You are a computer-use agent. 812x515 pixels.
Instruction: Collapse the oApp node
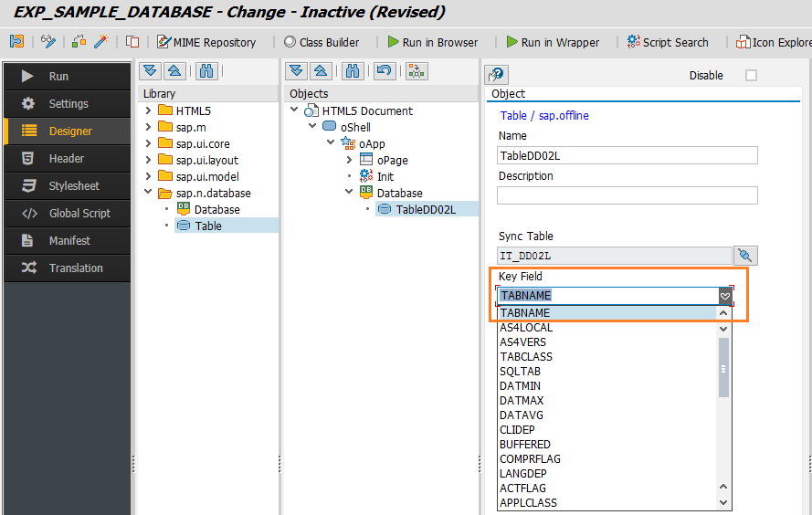(331, 142)
